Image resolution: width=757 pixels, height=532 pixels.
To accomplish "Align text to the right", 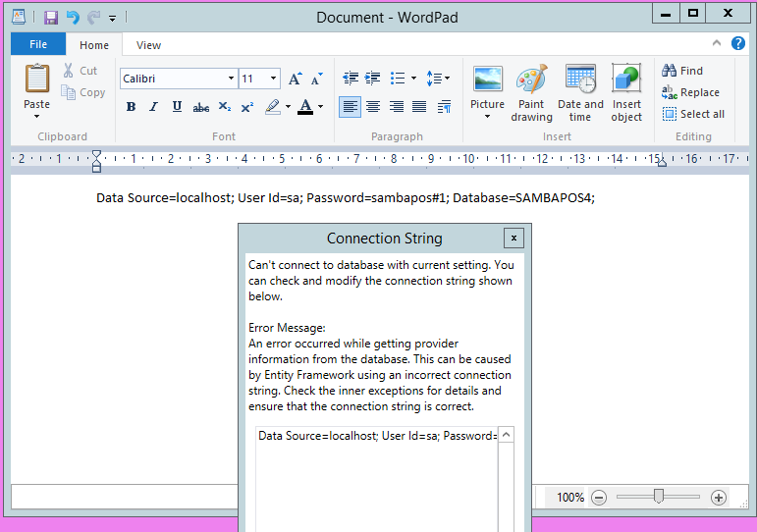I will 397,107.
